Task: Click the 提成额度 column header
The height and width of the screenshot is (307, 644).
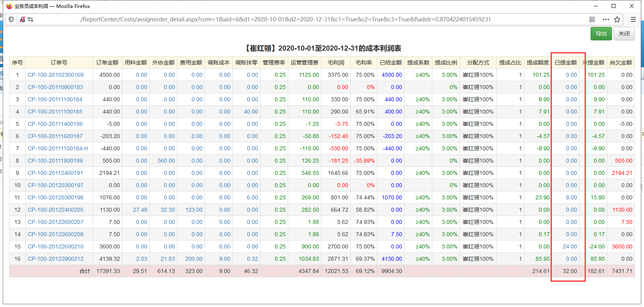Action: (x=538, y=63)
